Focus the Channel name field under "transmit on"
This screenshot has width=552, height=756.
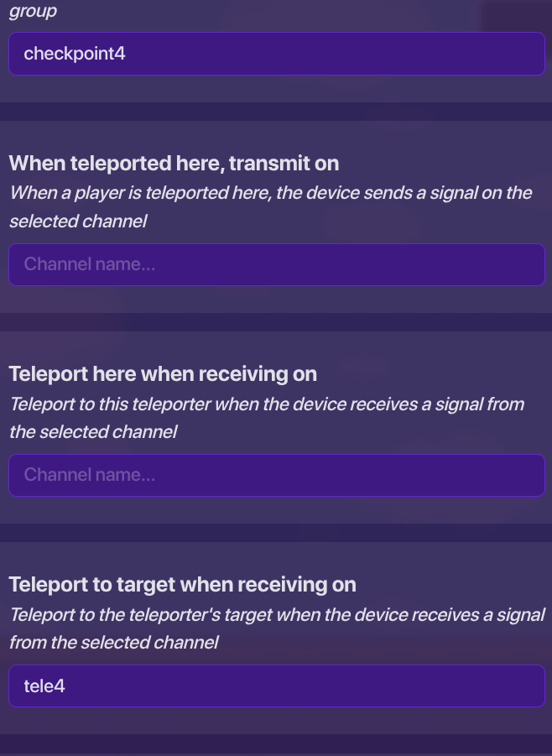(276, 264)
